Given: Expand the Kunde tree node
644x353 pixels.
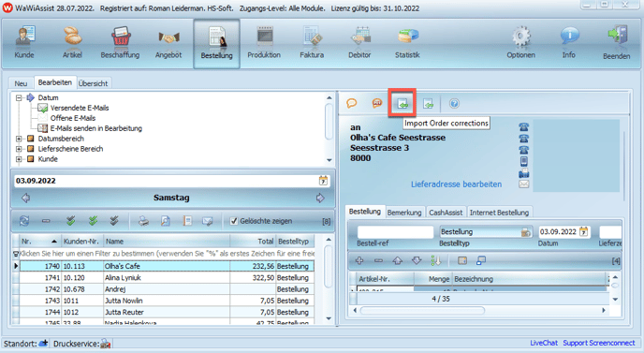Looking at the screenshot, I should (19, 159).
